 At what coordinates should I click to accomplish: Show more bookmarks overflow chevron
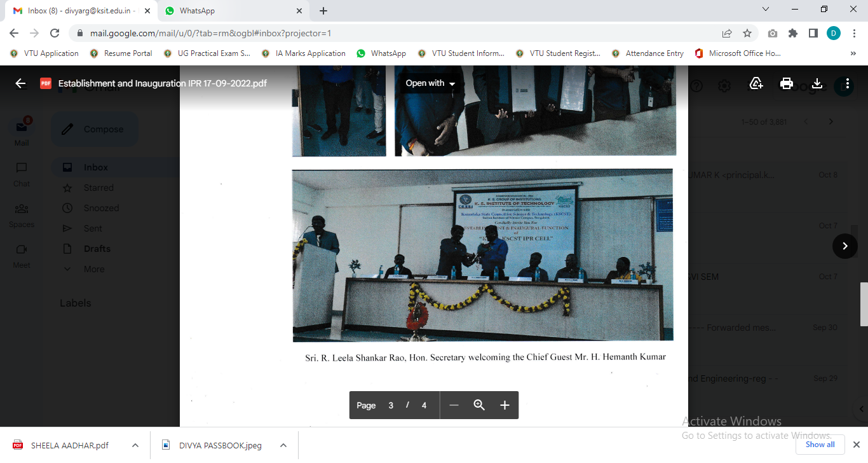853,53
